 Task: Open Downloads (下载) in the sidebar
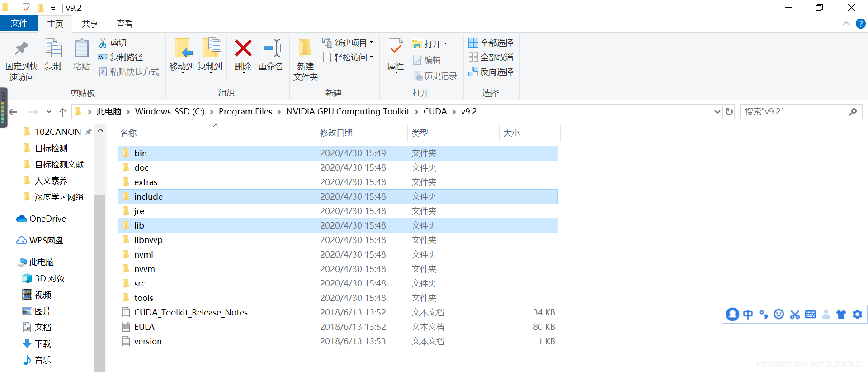click(x=37, y=343)
